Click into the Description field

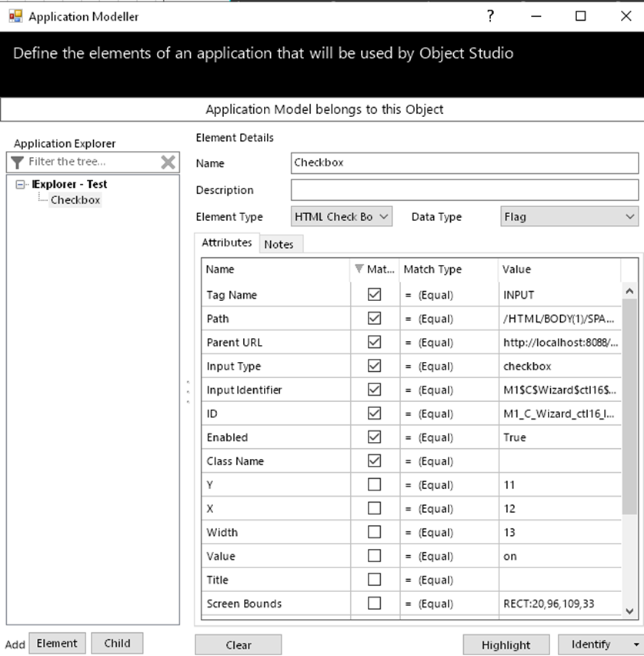465,190
